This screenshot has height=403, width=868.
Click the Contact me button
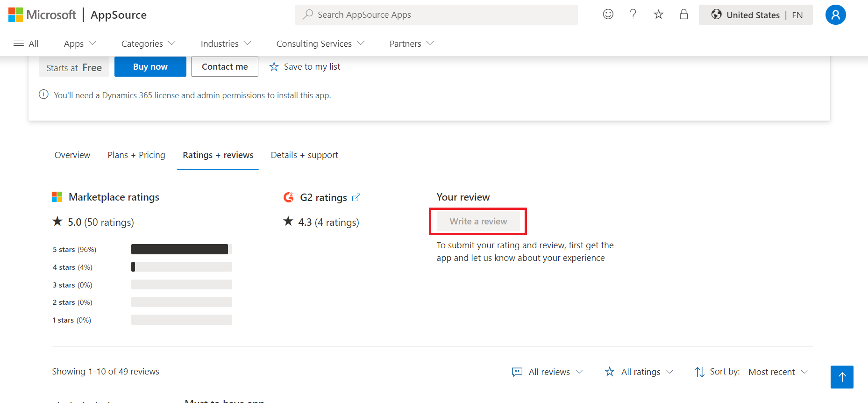click(x=225, y=67)
